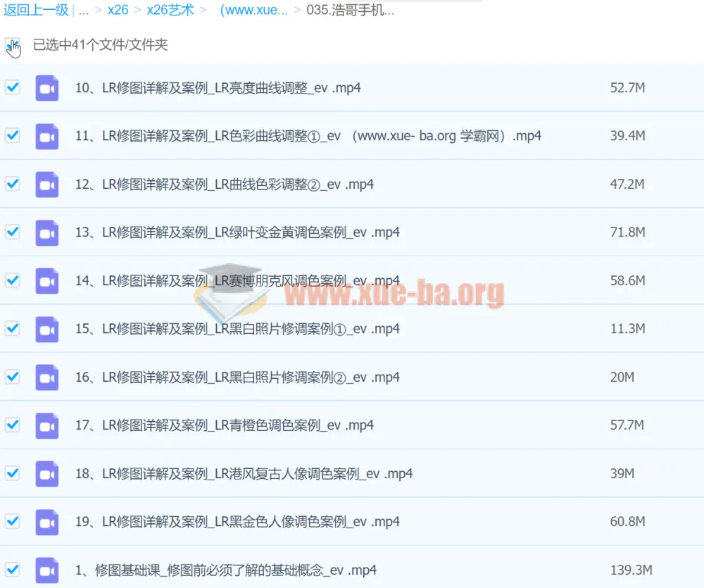Click the video icon beside 修图基础课 file
The height and width of the screenshot is (588, 704).
point(46,569)
